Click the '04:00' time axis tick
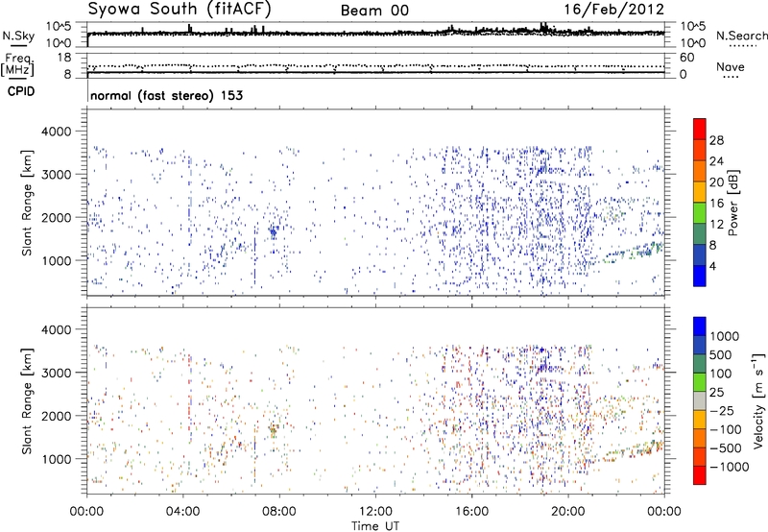Screen dimensions: 768x532 point(182,512)
